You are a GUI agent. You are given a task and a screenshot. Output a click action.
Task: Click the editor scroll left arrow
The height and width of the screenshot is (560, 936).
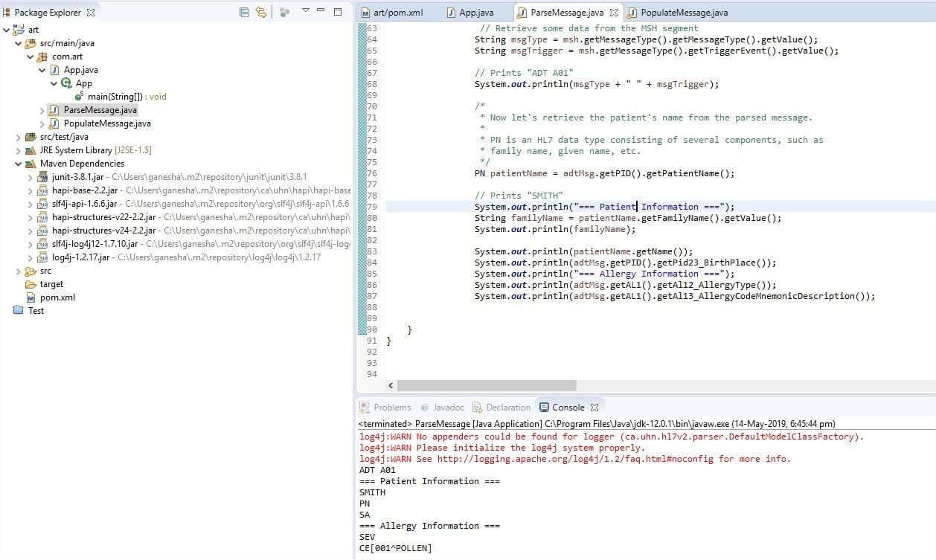pos(391,386)
